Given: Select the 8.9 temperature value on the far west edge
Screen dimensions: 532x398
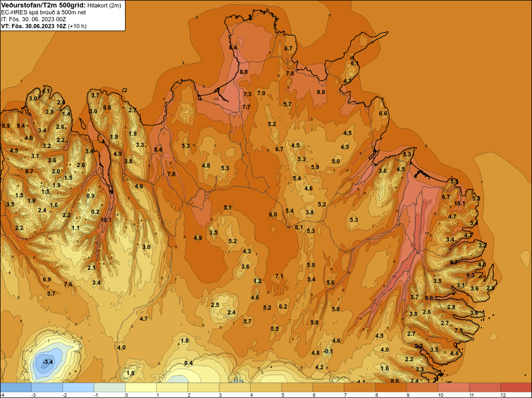Looking at the screenshot, I should pyautogui.click(x=6, y=126).
